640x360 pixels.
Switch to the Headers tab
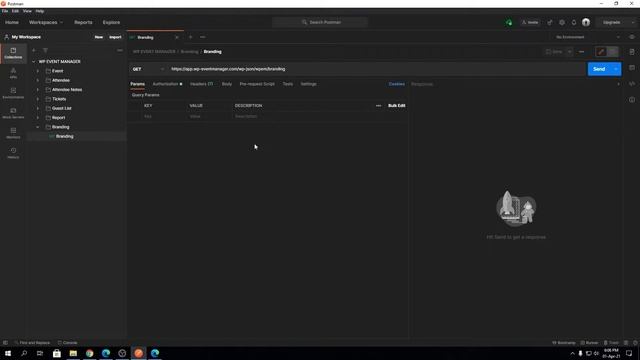201,84
